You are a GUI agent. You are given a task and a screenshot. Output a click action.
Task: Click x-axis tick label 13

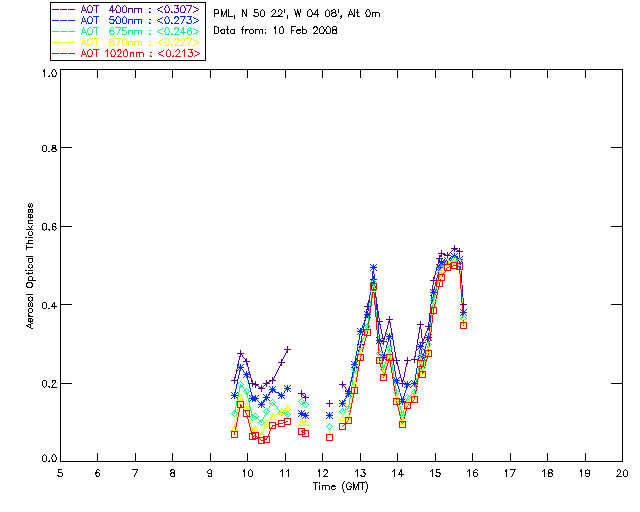click(x=360, y=473)
